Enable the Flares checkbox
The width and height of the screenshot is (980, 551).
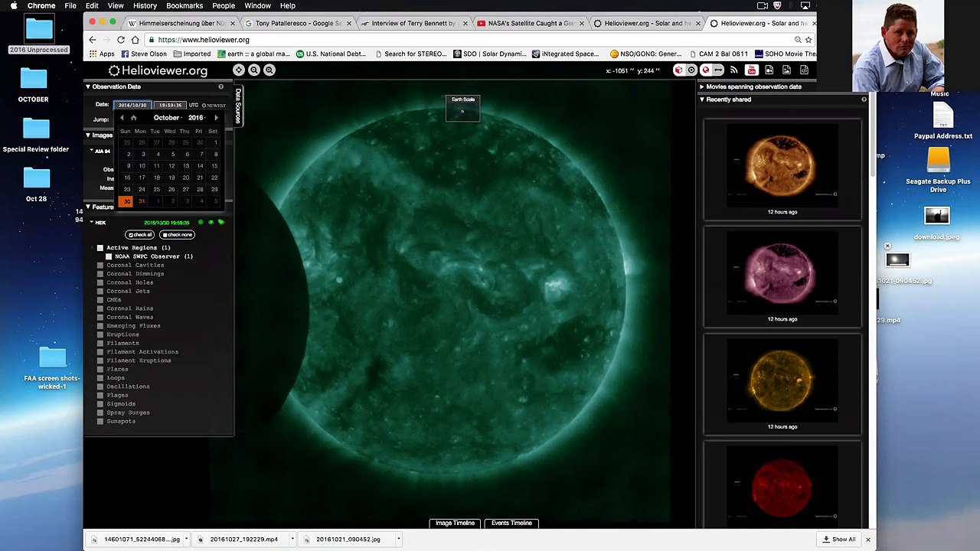100,369
